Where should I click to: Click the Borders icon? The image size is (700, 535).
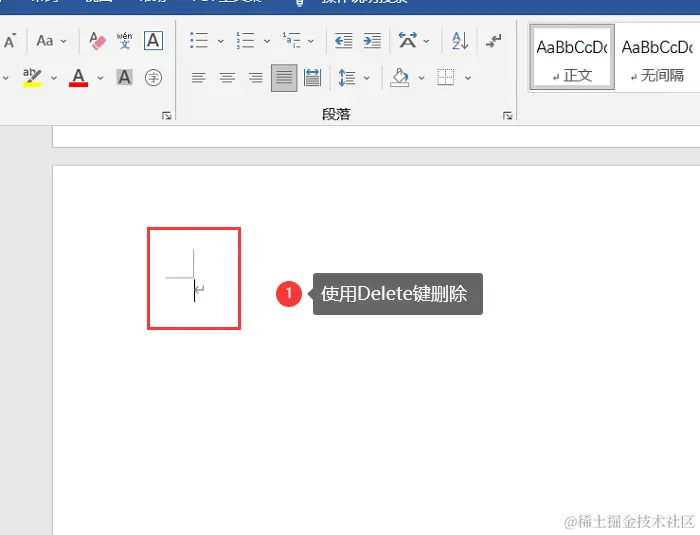(x=446, y=78)
